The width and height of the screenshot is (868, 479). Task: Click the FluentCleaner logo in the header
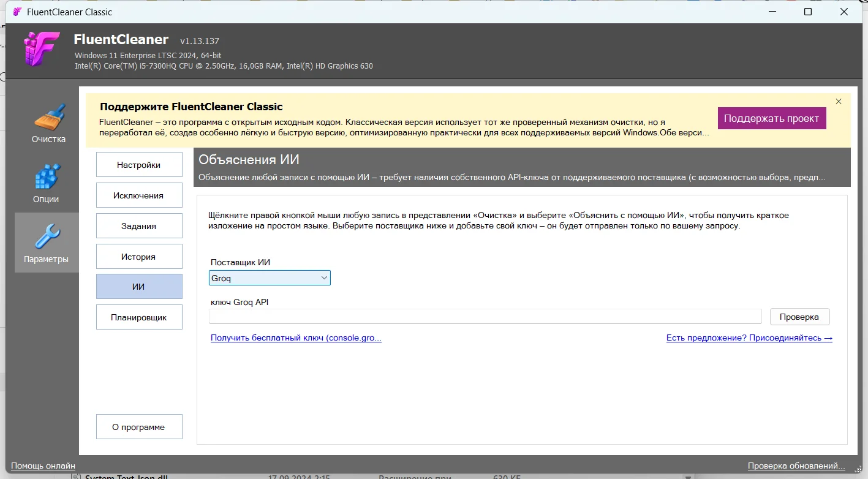point(42,48)
